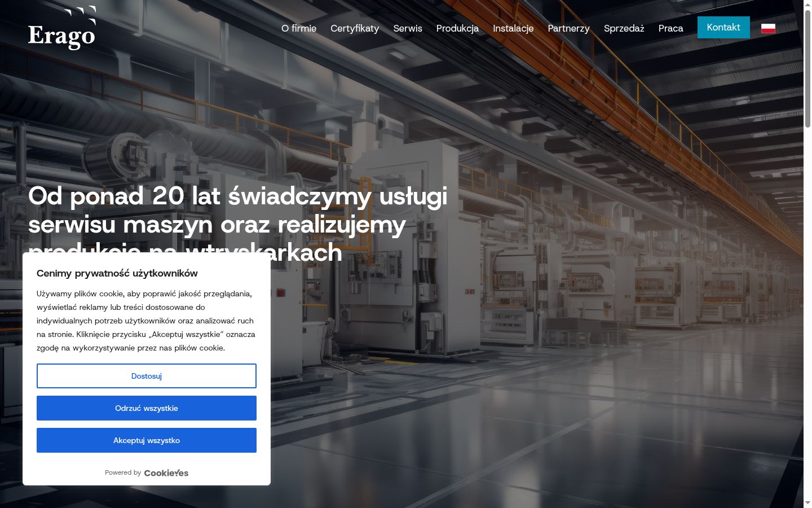This screenshot has width=812, height=508.
Task: Select Instalacje in the navigation
Action: tap(513, 28)
